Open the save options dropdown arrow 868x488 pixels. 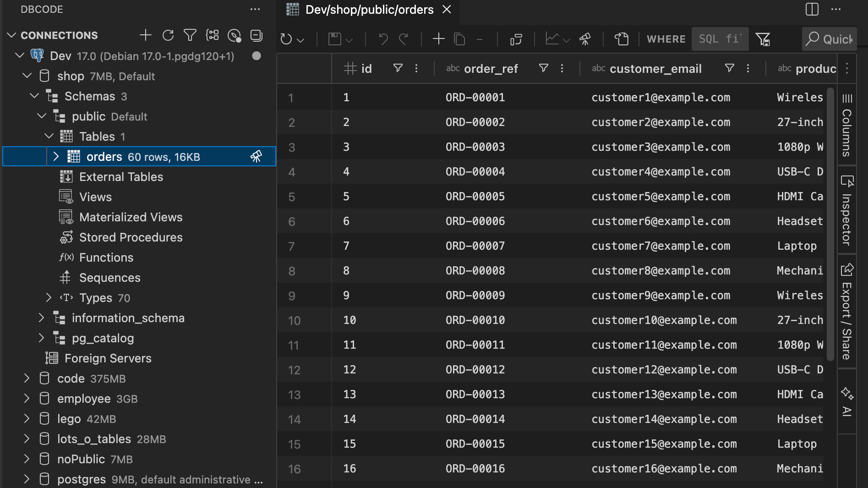349,40
